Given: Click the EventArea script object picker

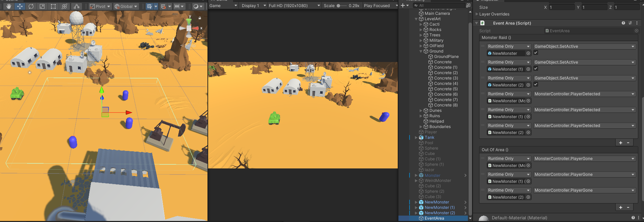Looking at the screenshot, I should coord(637,31).
